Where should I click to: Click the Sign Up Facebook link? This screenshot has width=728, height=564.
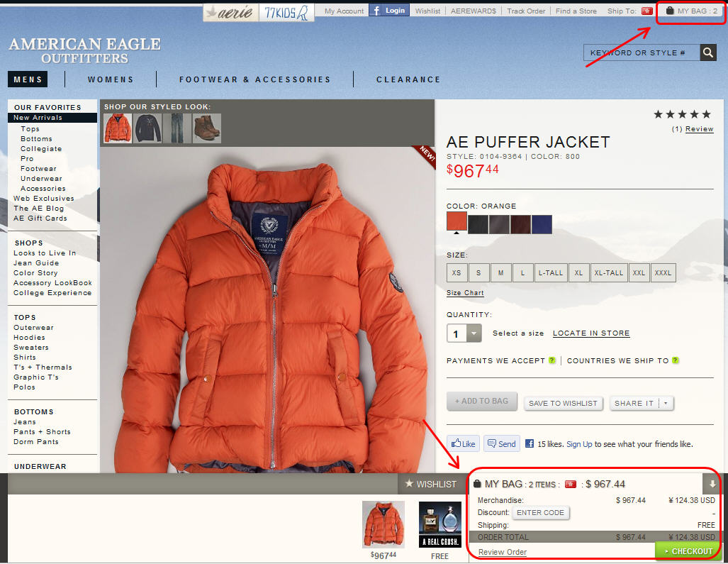point(579,443)
